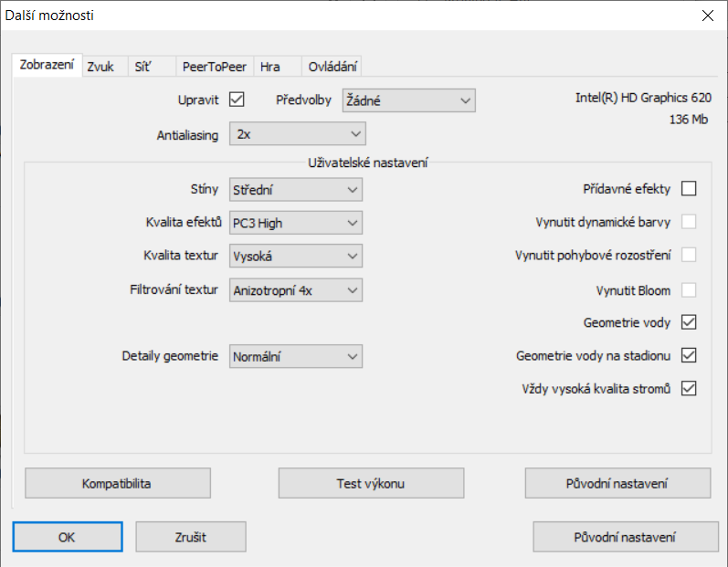728x567 pixels.
Task: Uncheck Vždy vysoká kvalita stromů
Action: click(x=689, y=389)
